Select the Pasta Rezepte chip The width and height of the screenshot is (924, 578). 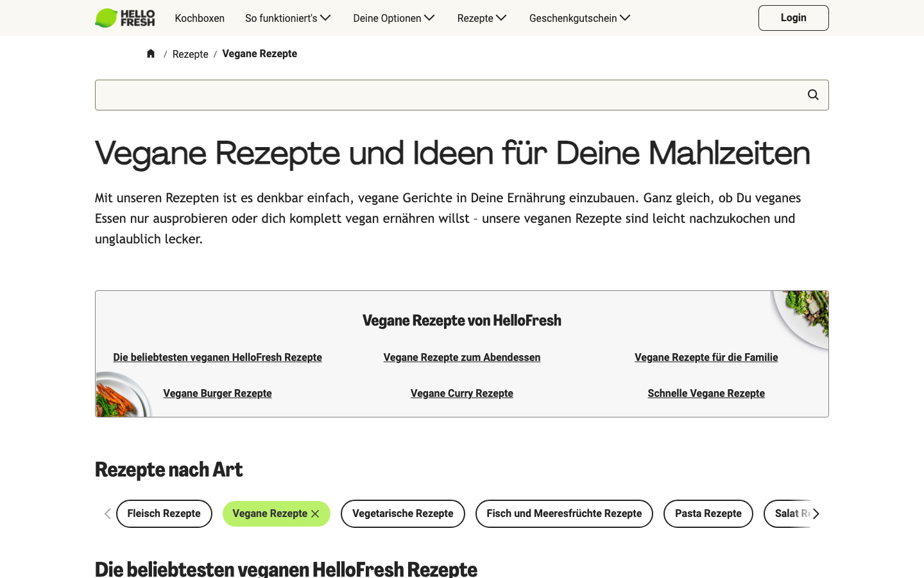pyautogui.click(x=708, y=514)
